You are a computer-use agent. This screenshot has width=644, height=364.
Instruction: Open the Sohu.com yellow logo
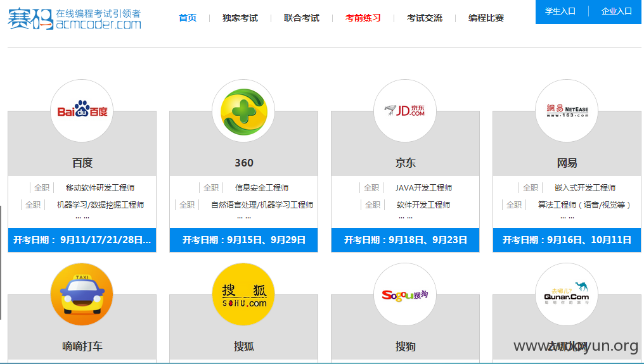tap(243, 294)
